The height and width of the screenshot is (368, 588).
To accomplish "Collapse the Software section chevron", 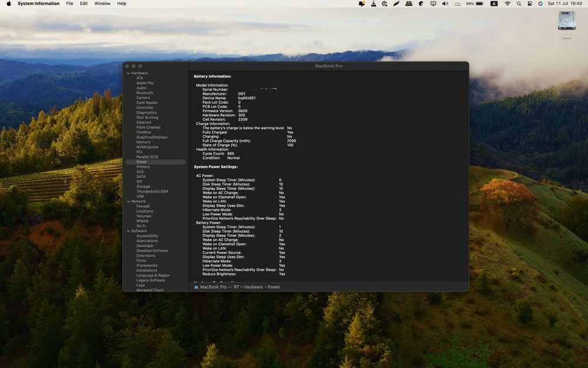I will pyautogui.click(x=128, y=231).
